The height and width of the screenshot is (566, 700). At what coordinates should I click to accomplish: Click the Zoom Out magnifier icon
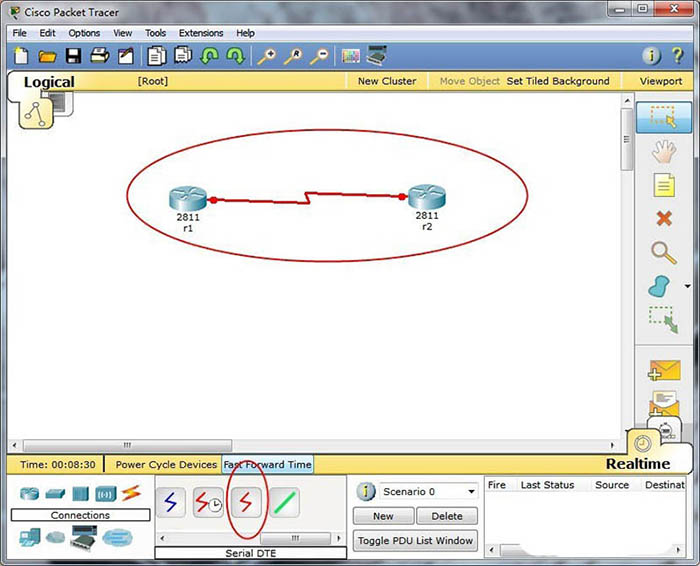pyautogui.click(x=320, y=56)
